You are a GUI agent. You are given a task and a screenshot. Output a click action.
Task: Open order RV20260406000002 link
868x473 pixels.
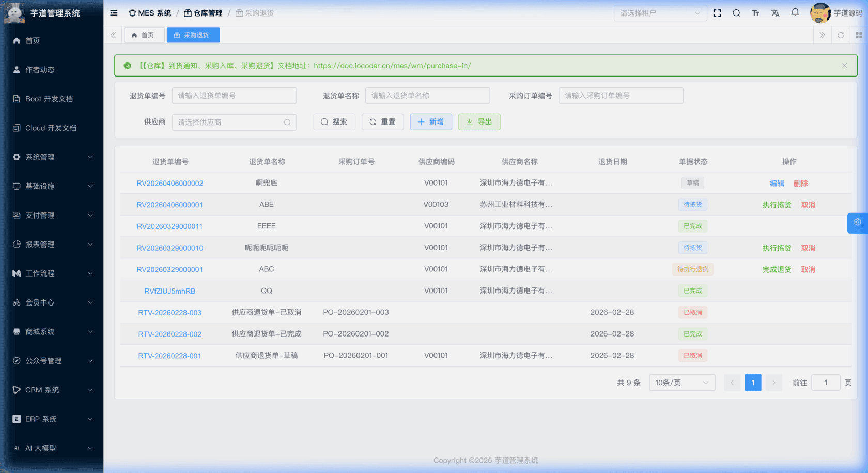[x=170, y=183]
